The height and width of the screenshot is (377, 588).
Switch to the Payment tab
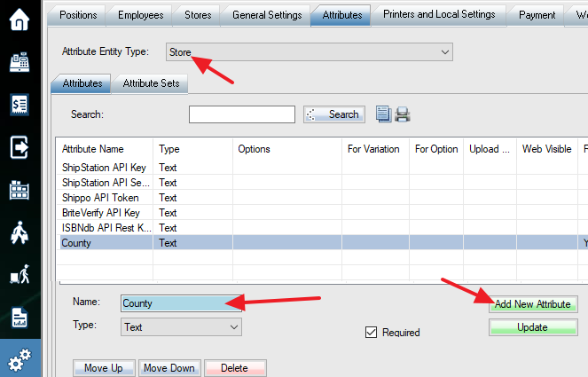(x=537, y=15)
